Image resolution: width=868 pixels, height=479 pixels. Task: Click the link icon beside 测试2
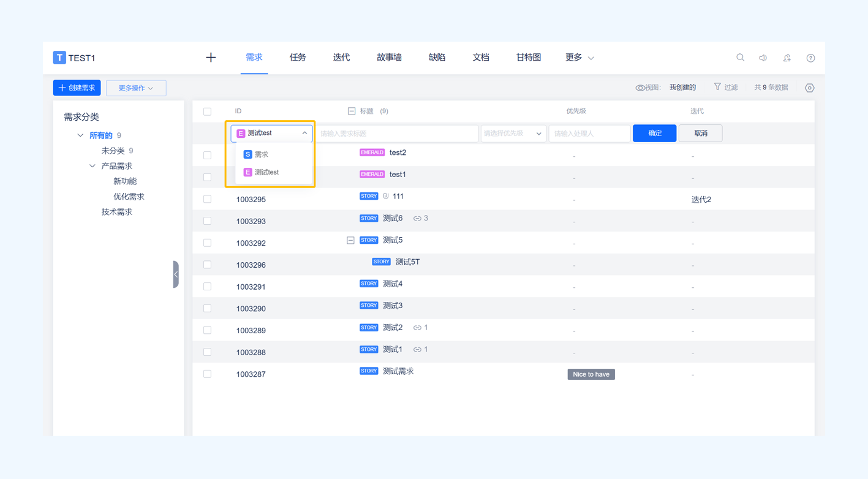point(417,328)
